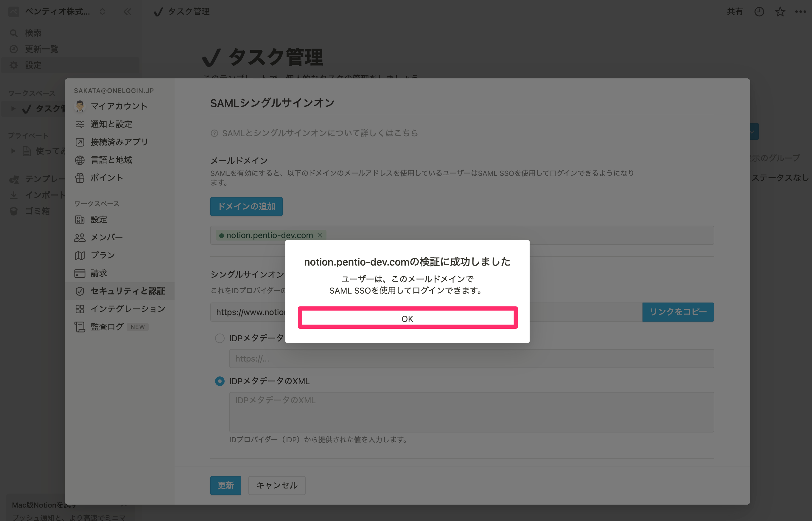Click the sliders icon next to 通知と設定

tap(80, 124)
